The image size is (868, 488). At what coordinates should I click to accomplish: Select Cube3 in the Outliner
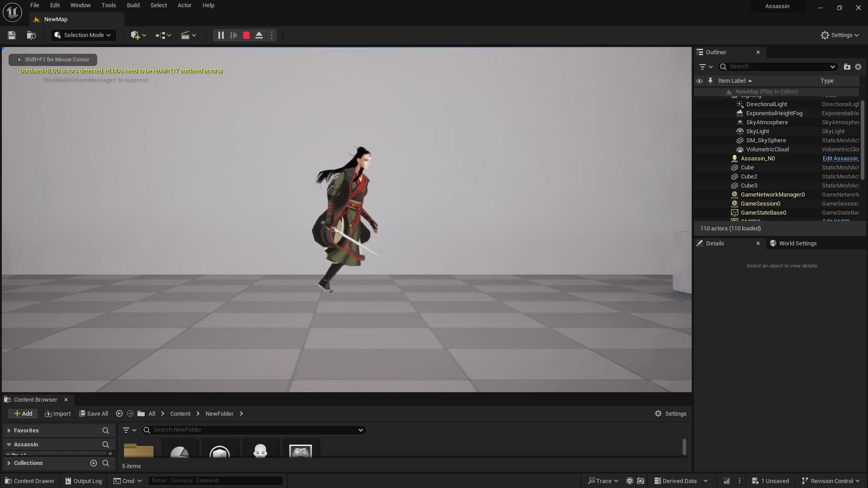776,186
